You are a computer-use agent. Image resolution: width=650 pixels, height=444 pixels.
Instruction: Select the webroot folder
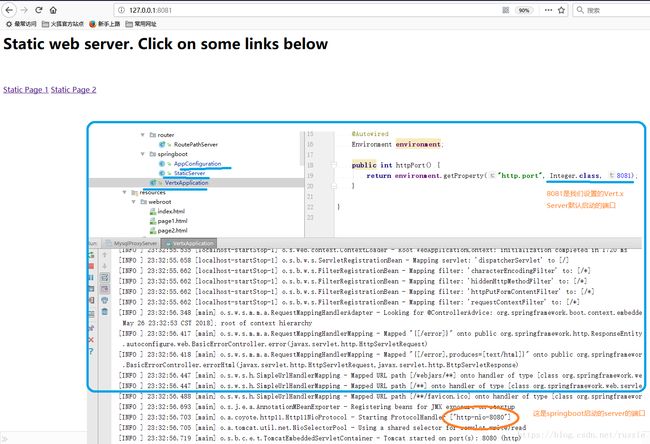[156, 202]
